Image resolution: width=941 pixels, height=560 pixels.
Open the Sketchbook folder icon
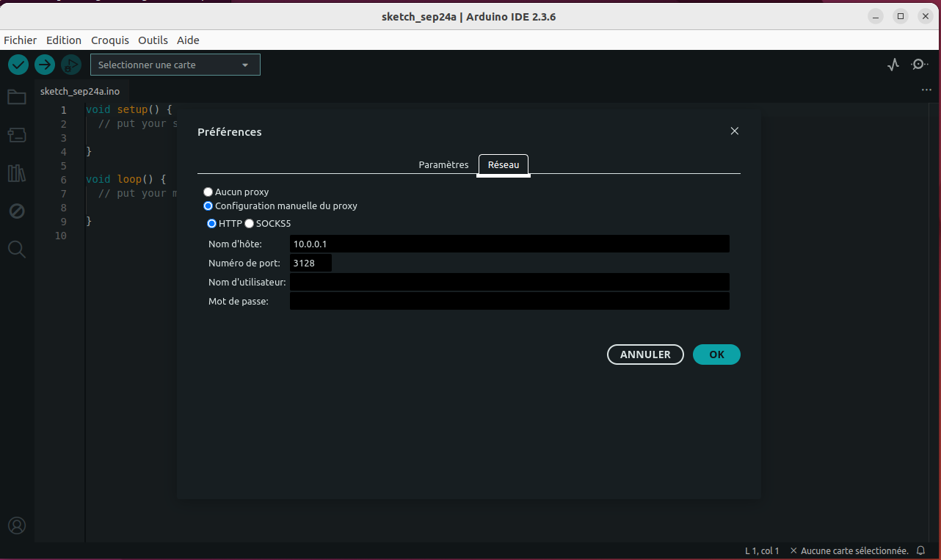point(16,97)
